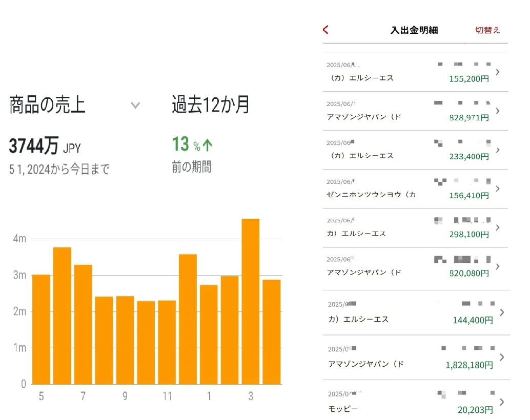Click the 820,080円 amount

[469, 273]
